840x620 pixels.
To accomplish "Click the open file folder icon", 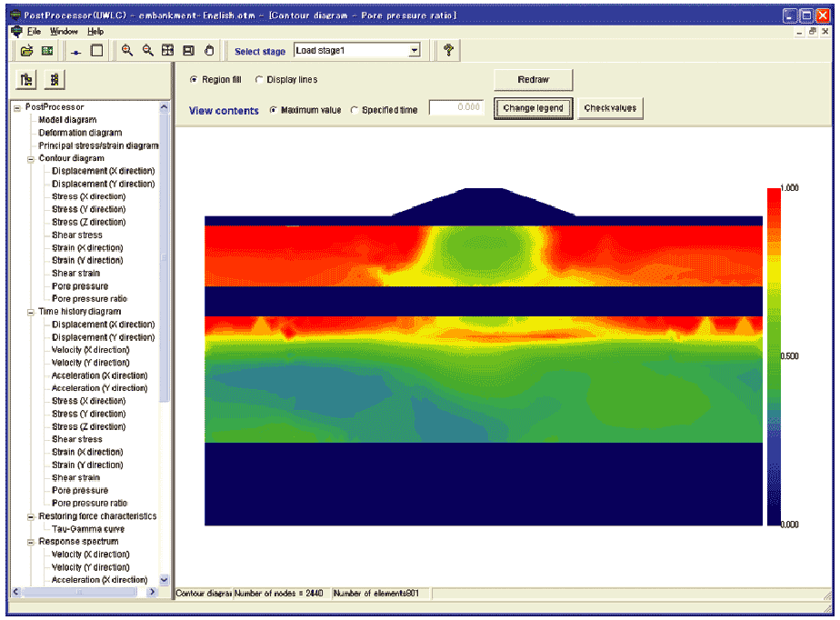I will coord(26,51).
